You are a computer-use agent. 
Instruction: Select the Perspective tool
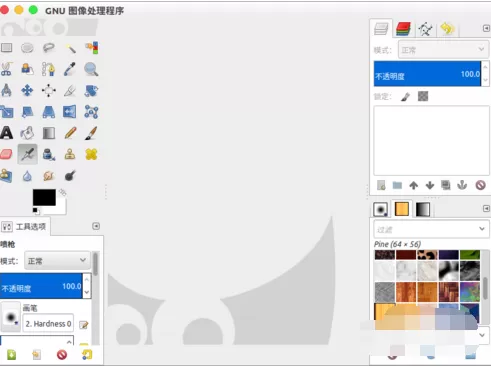[x=49, y=112]
